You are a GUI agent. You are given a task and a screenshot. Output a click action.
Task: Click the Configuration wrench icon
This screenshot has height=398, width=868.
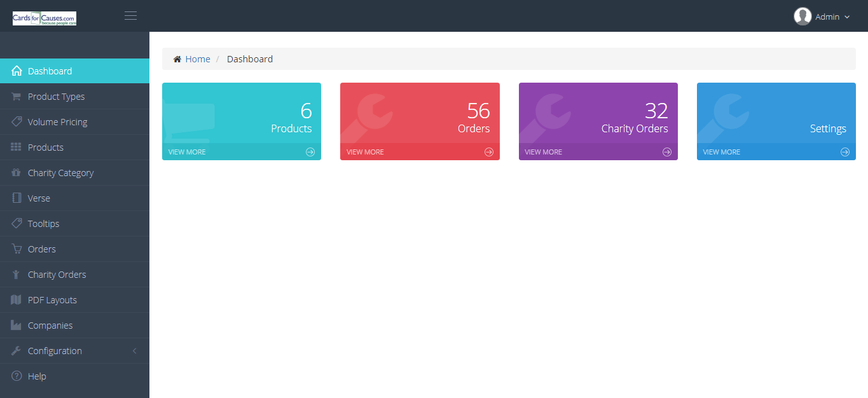(17, 350)
